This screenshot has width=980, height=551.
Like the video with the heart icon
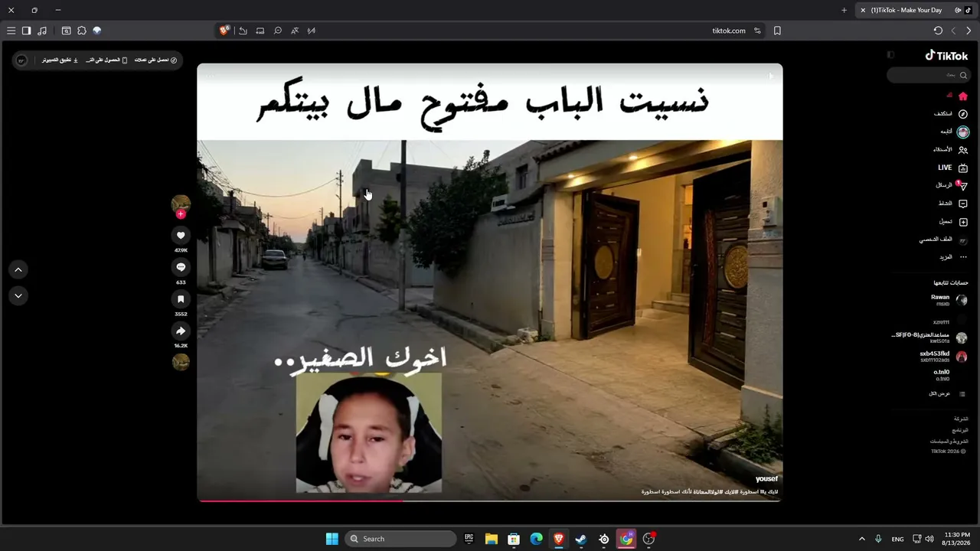tap(181, 236)
